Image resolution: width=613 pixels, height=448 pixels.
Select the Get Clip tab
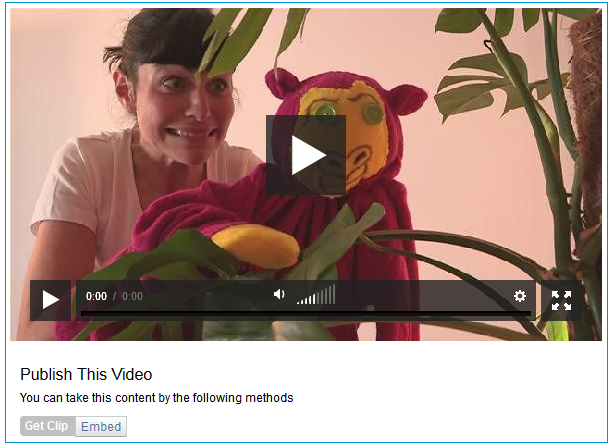coord(47,426)
